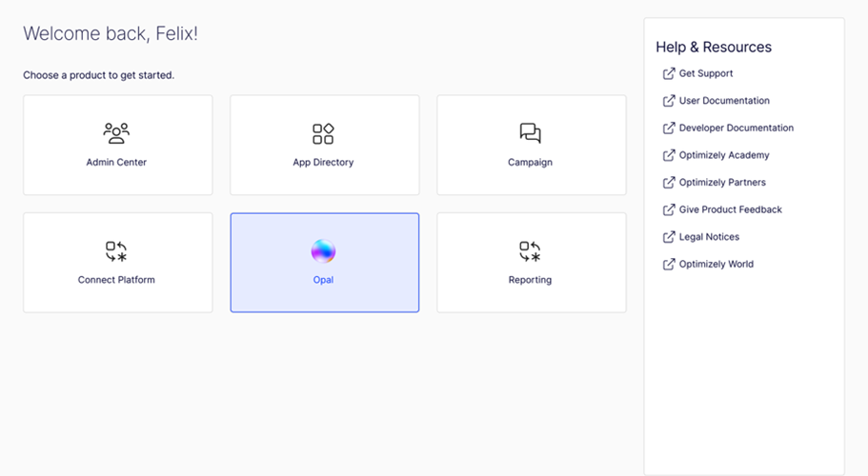Open the App Directory grid icon
This screenshot has height=476, width=868.
(323, 133)
